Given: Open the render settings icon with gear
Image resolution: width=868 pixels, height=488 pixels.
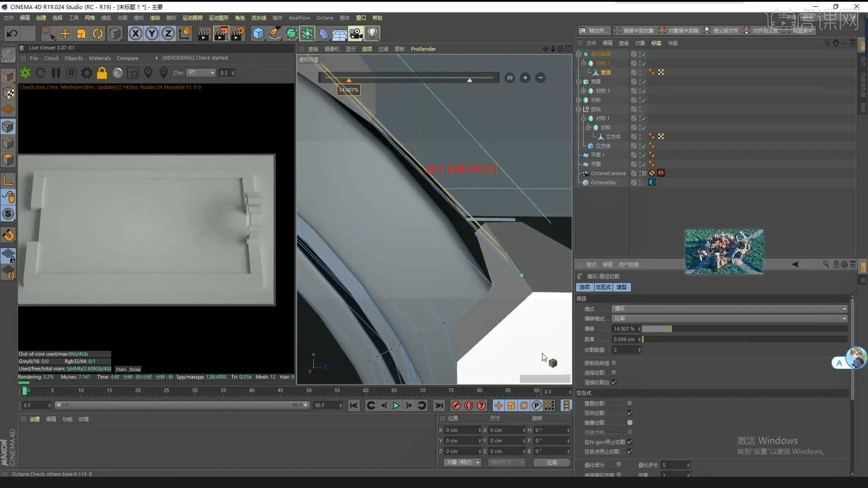Looking at the screenshot, I should (x=86, y=73).
